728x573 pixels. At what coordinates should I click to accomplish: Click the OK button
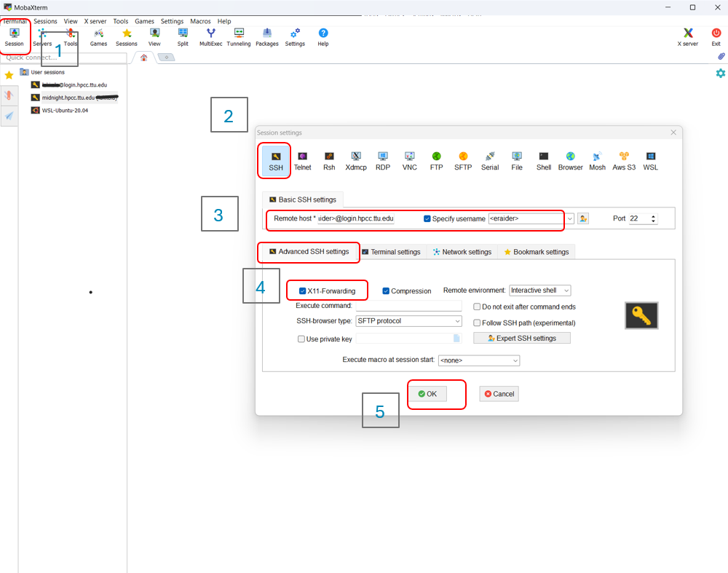(x=427, y=394)
